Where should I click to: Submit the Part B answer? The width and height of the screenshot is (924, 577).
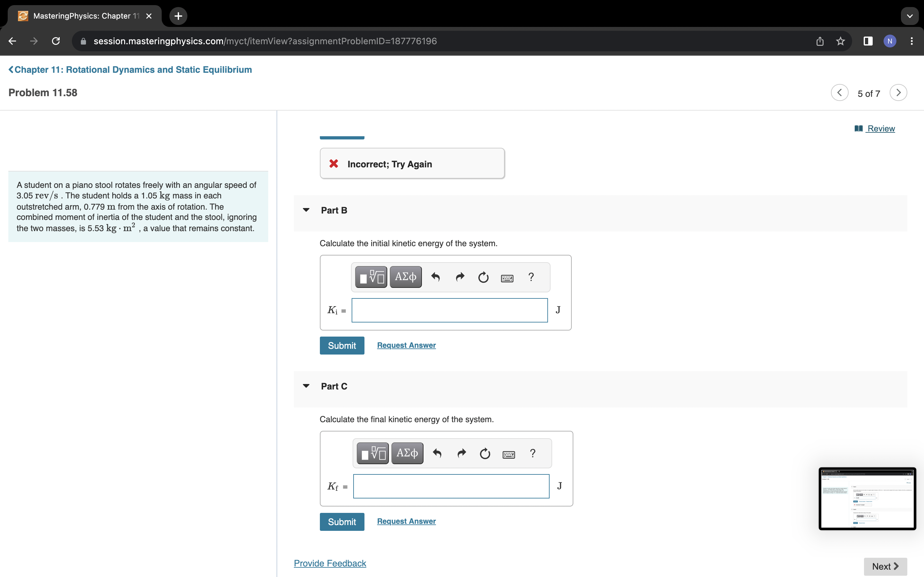(x=342, y=345)
